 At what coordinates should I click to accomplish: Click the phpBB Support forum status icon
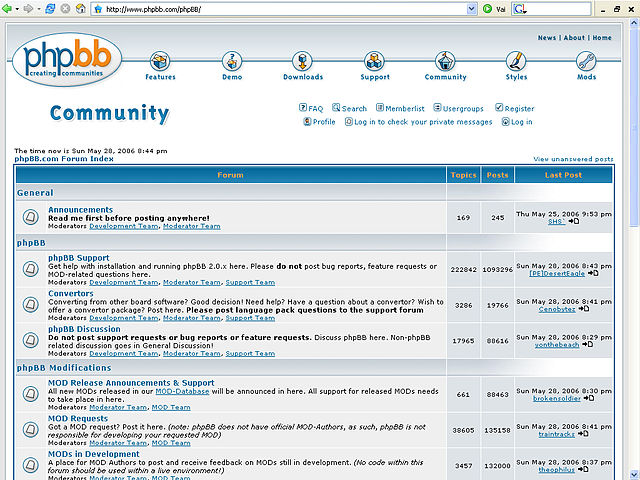point(30,269)
